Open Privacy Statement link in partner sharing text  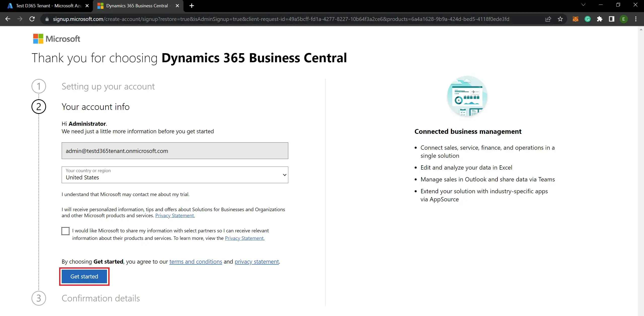pos(245,238)
